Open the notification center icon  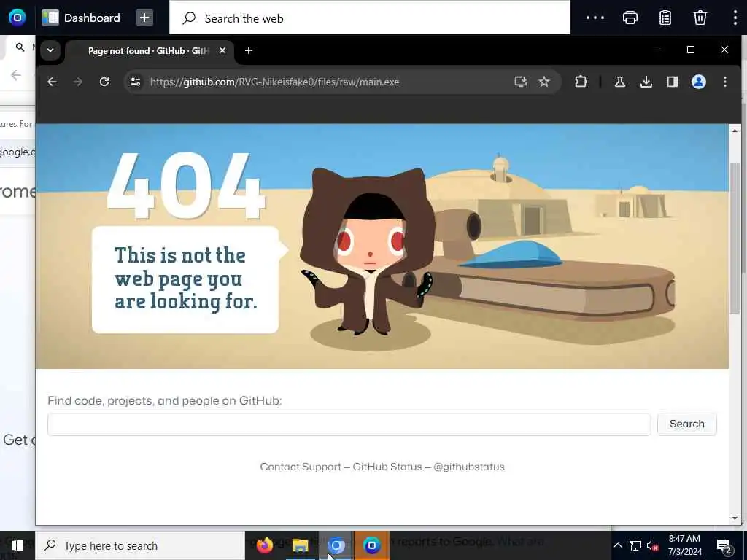pos(724,545)
